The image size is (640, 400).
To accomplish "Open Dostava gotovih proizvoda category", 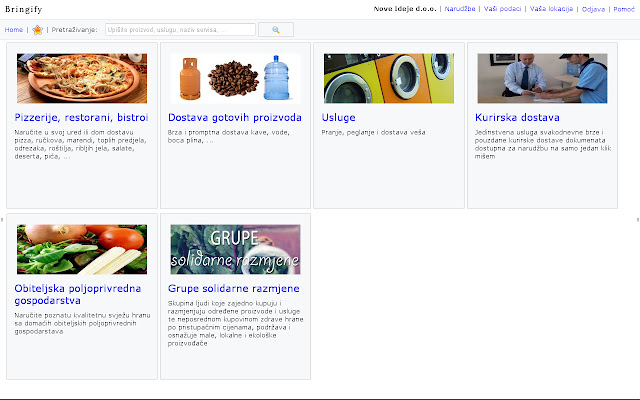I will pyautogui.click(x=235, y=118).
